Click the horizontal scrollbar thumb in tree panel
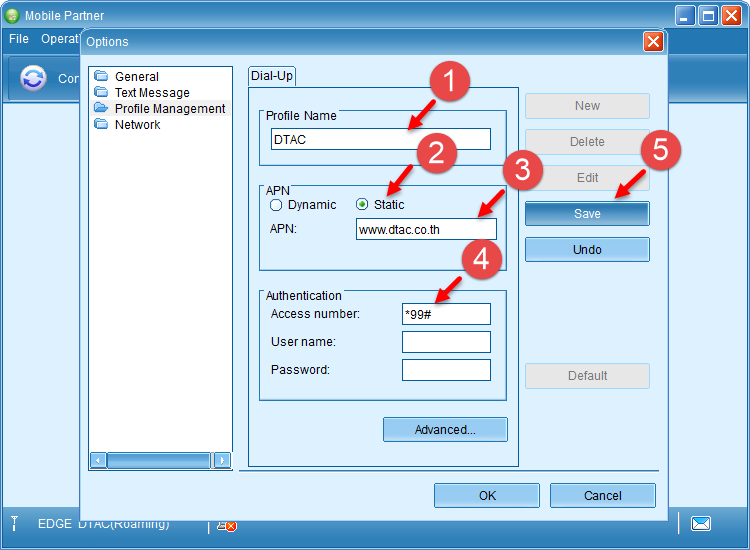 (x=158, y=461)
